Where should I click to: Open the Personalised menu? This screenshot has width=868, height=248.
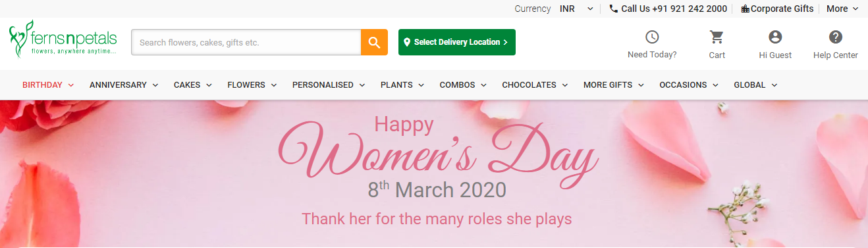(329, 85)
